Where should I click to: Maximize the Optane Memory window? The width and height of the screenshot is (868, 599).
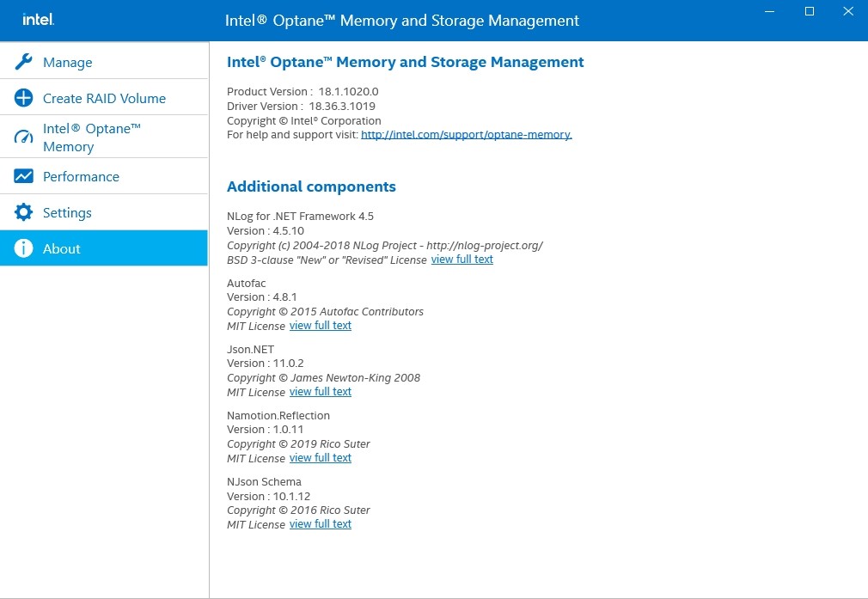click(x=810, y=11)
